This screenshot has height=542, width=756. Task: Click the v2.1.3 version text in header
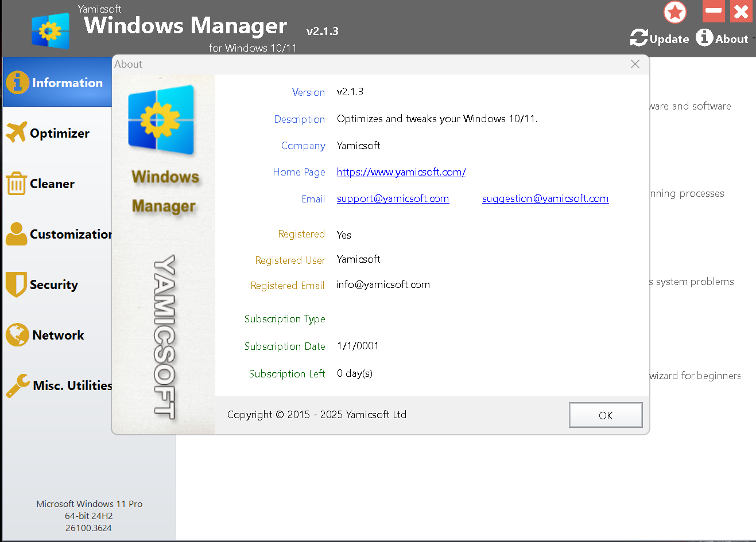[323, 32]
